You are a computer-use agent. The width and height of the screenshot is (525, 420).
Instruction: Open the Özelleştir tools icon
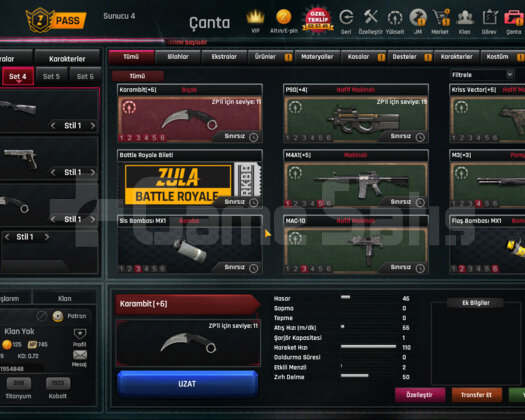(371, 17)
